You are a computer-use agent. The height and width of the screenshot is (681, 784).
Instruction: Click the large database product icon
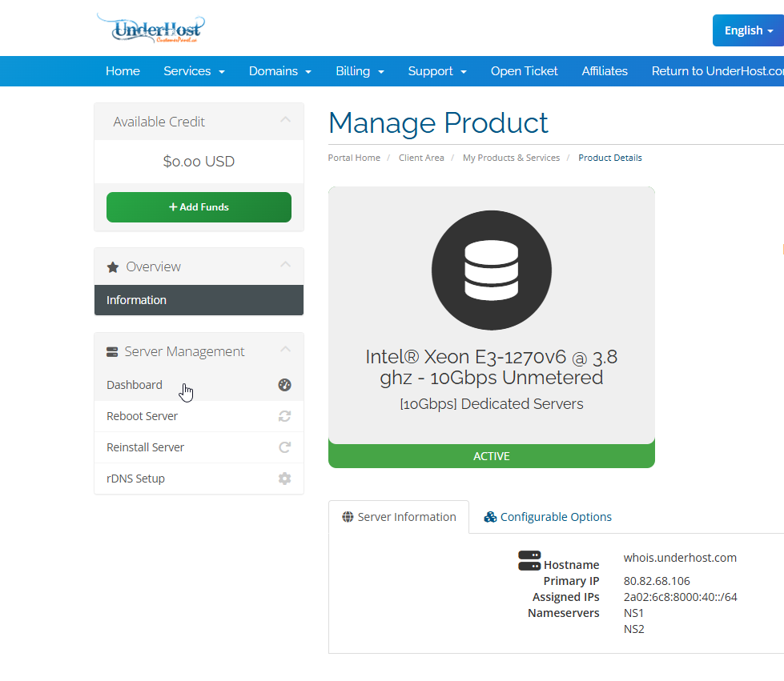492,270
